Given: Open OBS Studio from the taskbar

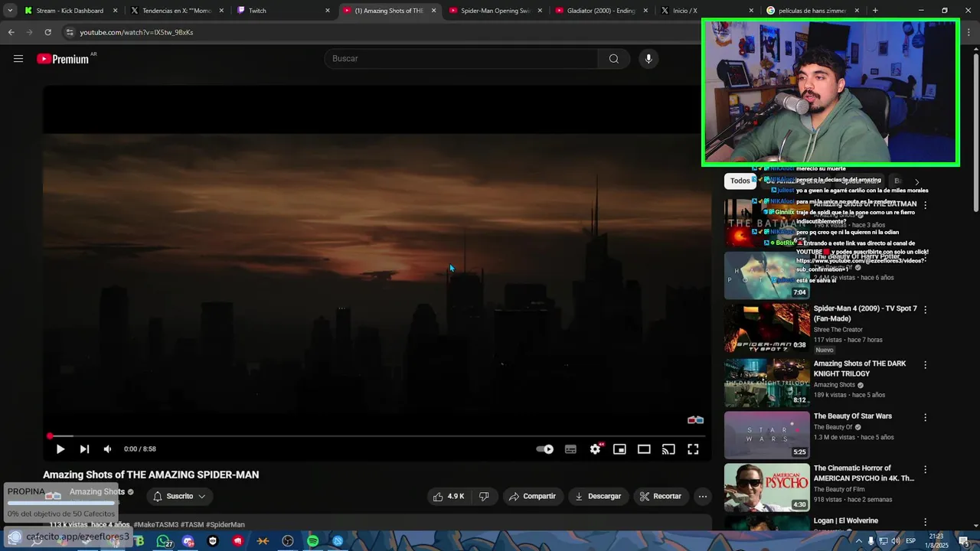Looking at the screenshot, I should point(288,541).
